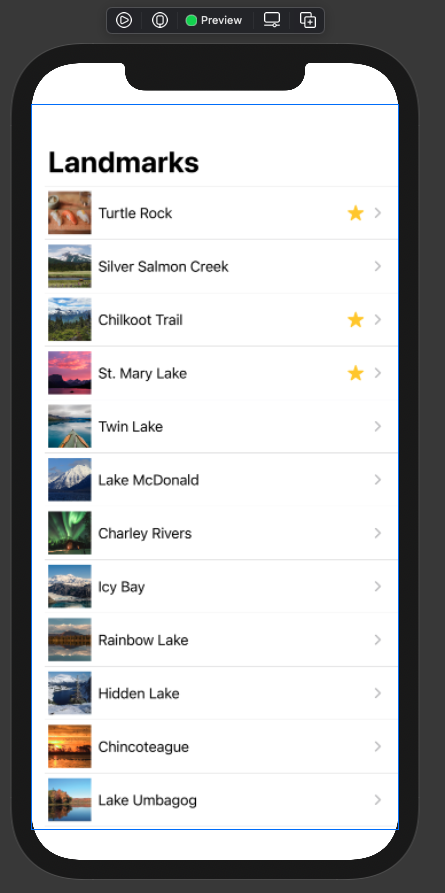Click the Hidden Lake thumbnail photo
Screen dimensions: 445x893
(70, 693)
